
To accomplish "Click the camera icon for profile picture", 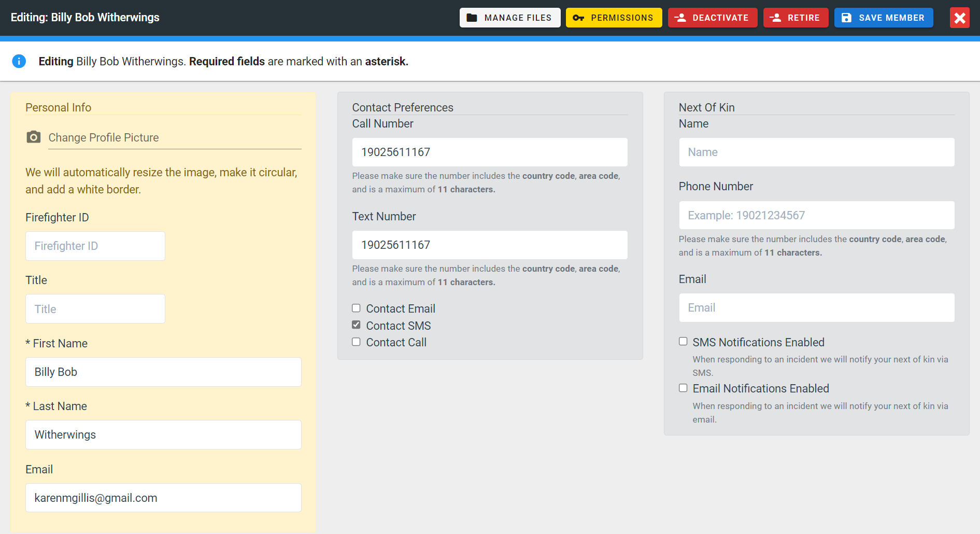I will tap(34, 137).
